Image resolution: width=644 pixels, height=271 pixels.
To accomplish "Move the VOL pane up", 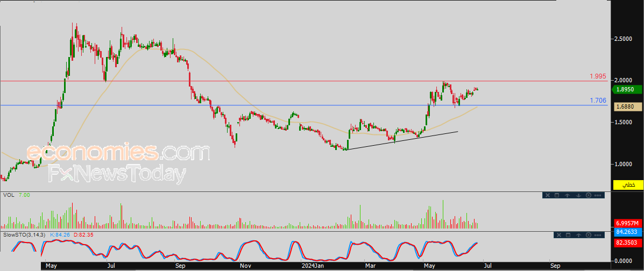I will coord(567,195).
